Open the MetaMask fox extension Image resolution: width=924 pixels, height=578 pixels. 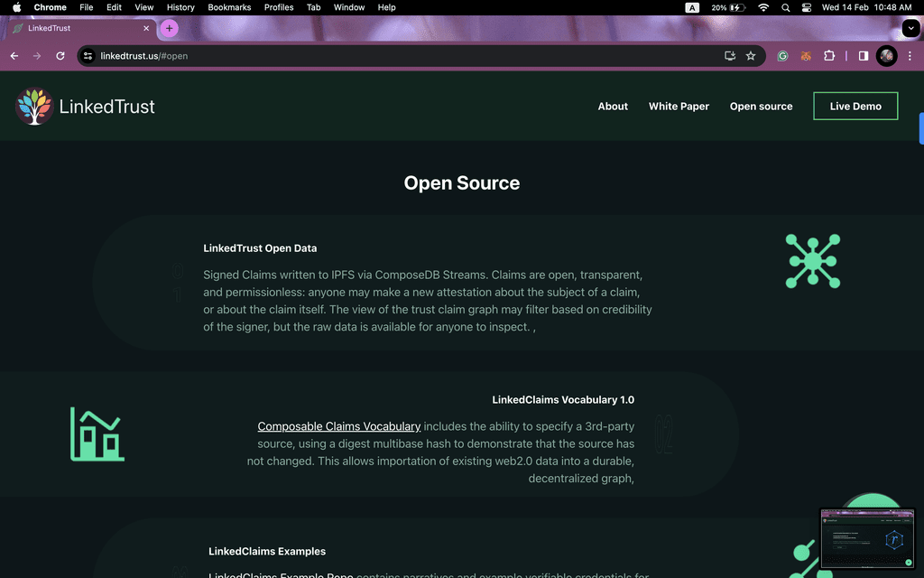click(x=806, y=56)
